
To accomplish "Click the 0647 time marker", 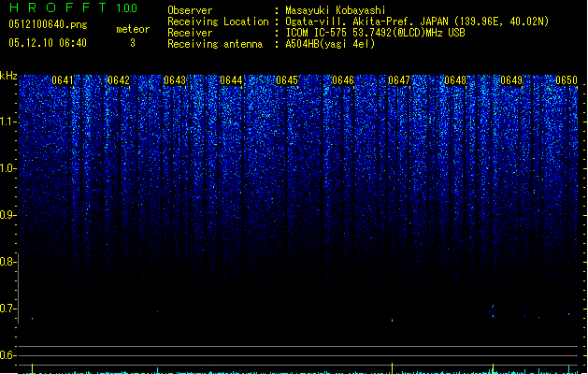I will pyautogui.click(x=399, y=80).
